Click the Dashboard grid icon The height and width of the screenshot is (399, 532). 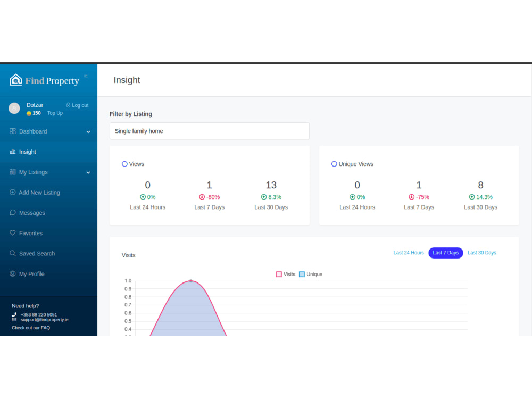[13, 131]
